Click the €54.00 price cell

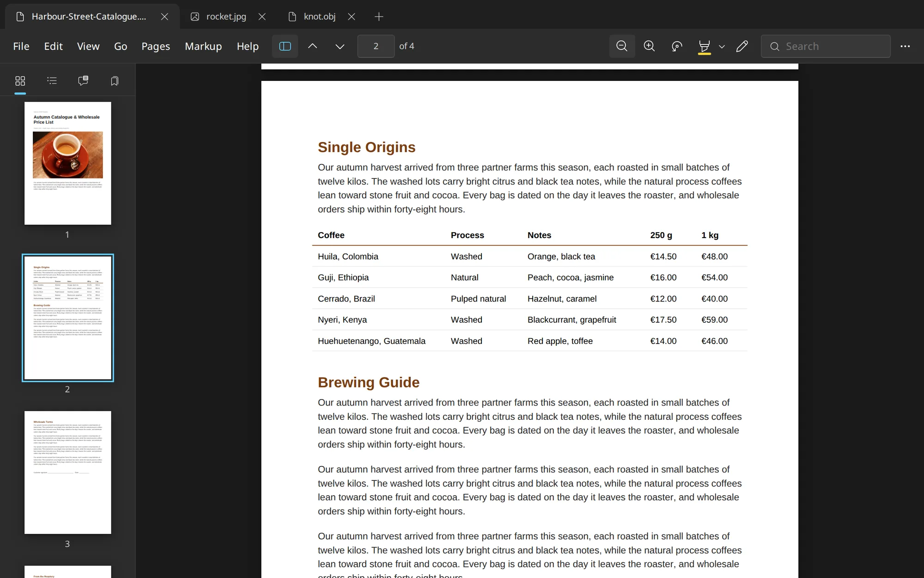(x=715, y=277)
